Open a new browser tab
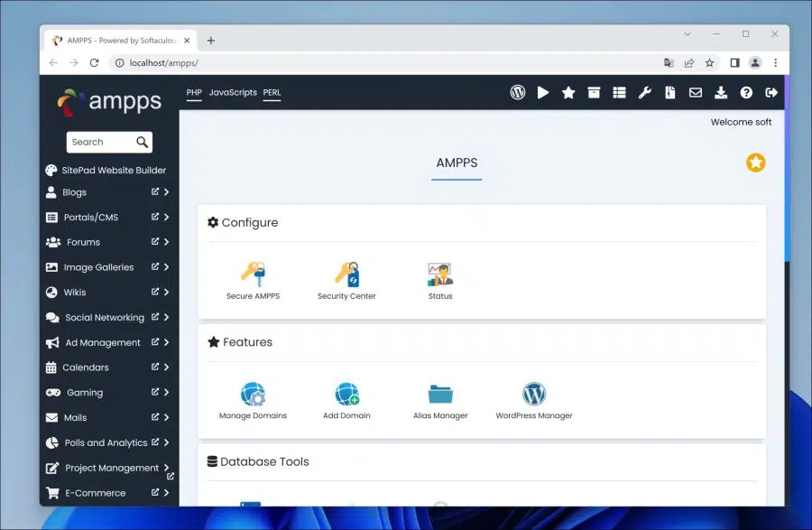812x530 pixels. pyautogui.click(x=211, y=41)
